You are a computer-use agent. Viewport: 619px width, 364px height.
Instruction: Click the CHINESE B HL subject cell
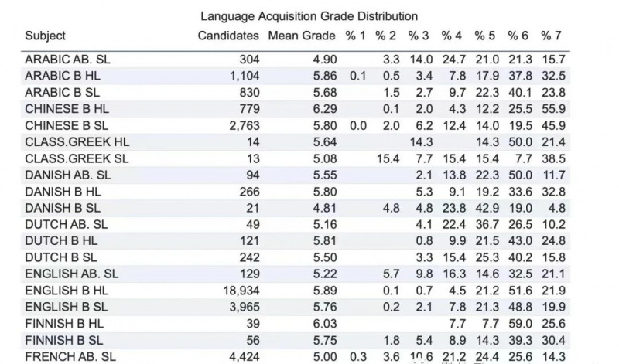(67, 109)
